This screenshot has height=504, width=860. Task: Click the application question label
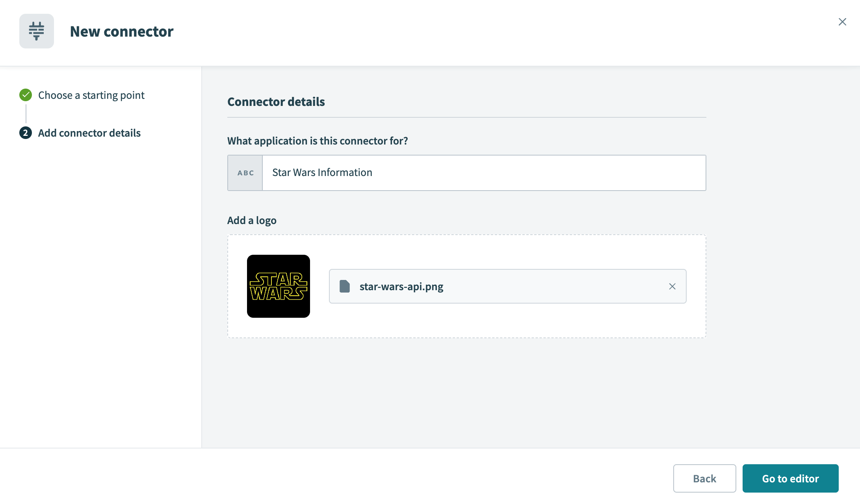(x=318, y=141)
